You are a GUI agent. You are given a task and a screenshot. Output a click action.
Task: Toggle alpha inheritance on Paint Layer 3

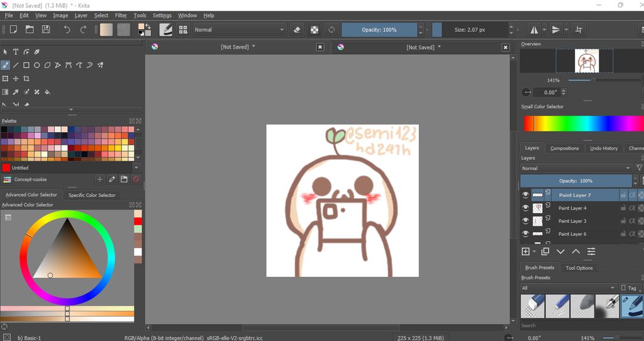[633, 221]
